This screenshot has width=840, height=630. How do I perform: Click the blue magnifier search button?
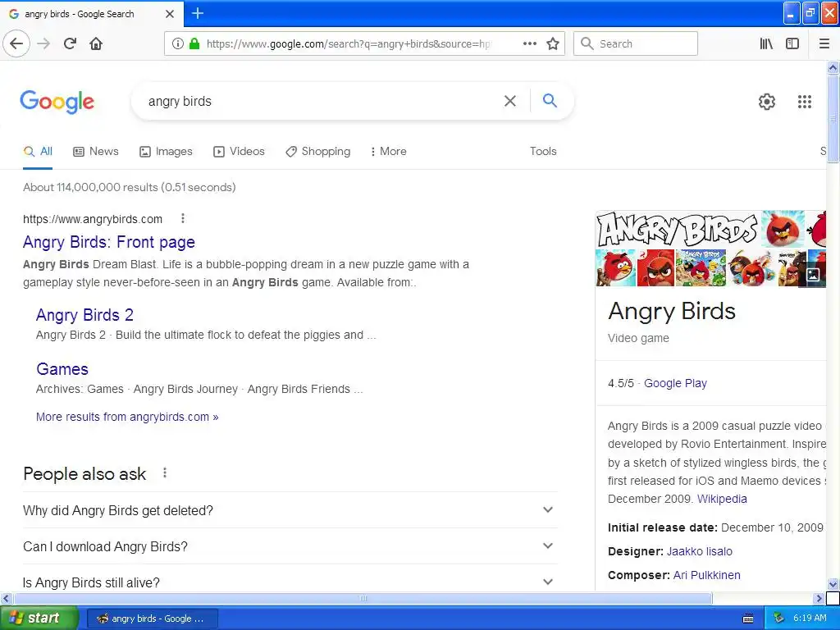(x=550, y=100)
